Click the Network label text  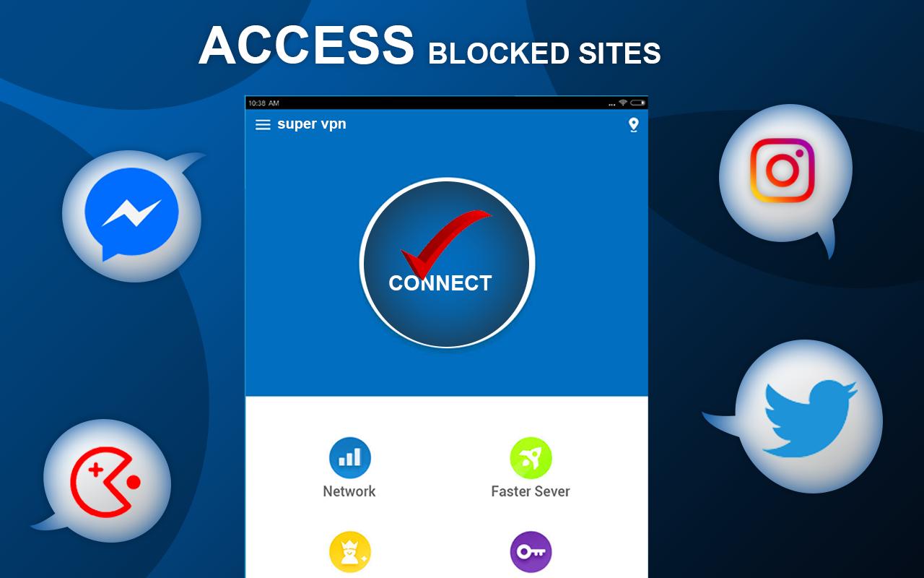pos(349,491)
